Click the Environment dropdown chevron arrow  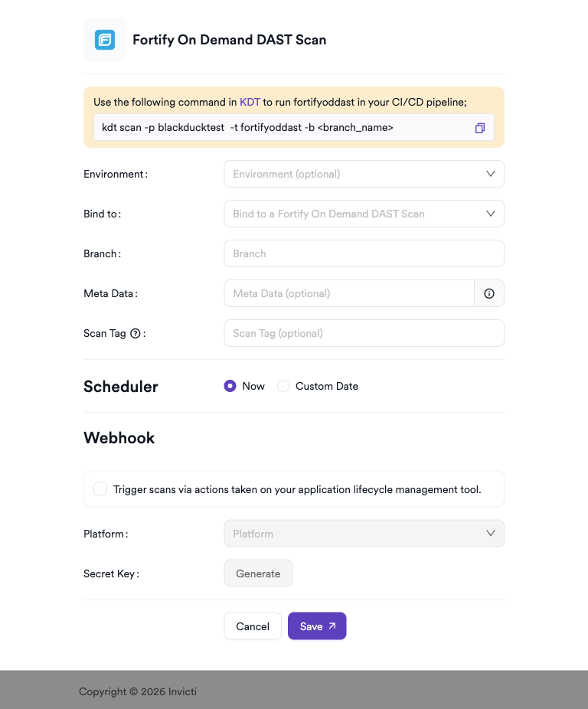491,174
